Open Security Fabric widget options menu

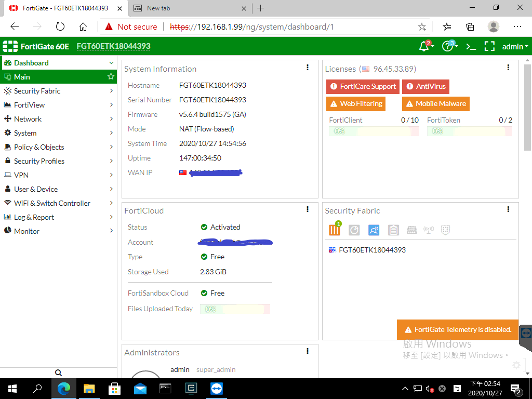(x=508, y=209)
